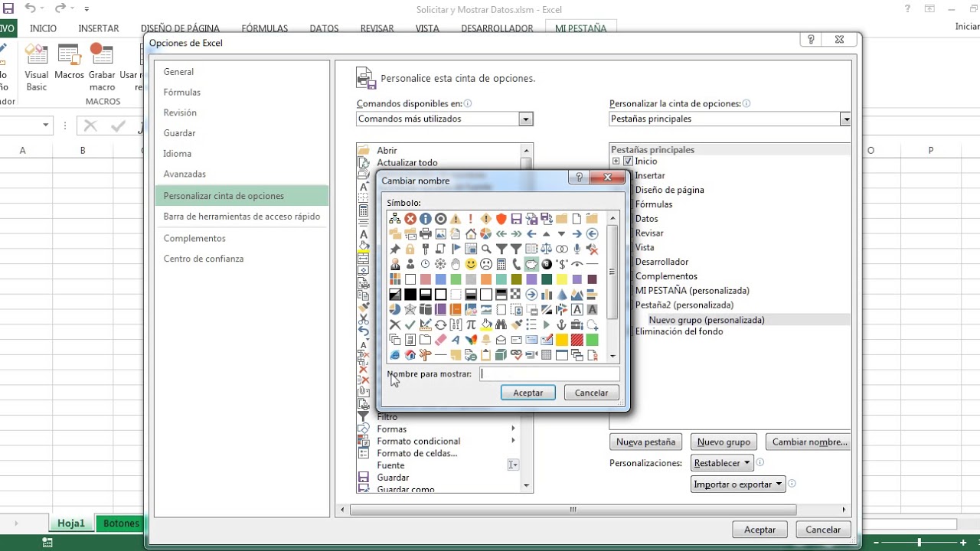Screen dimensions: 980x551
Task: Open the Importar o exportar dropdown
Action: (x=738, y=484)
